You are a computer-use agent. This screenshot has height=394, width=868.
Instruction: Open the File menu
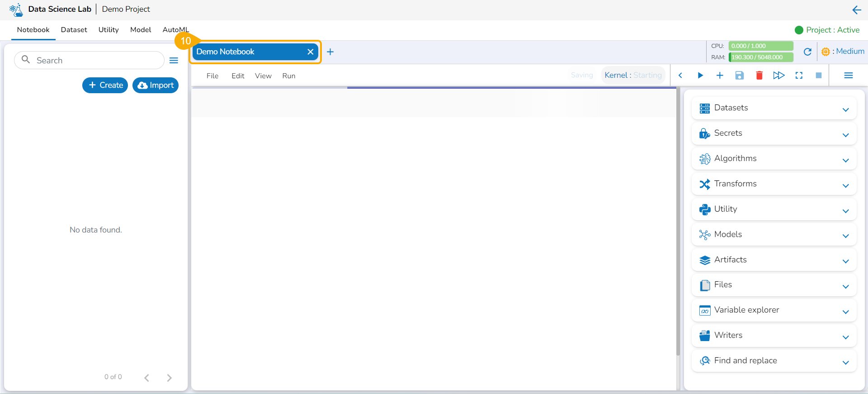pyautogui.click(x=212, y=76)
